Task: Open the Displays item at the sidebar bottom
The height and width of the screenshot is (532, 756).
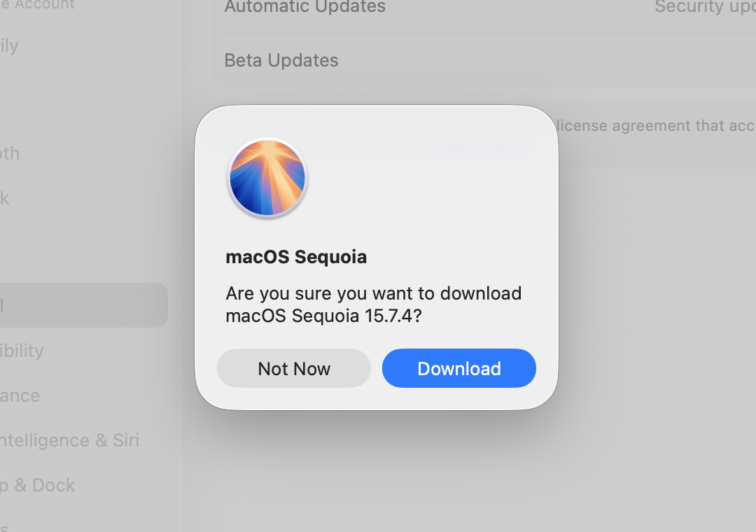Action: tap(6, 527)
